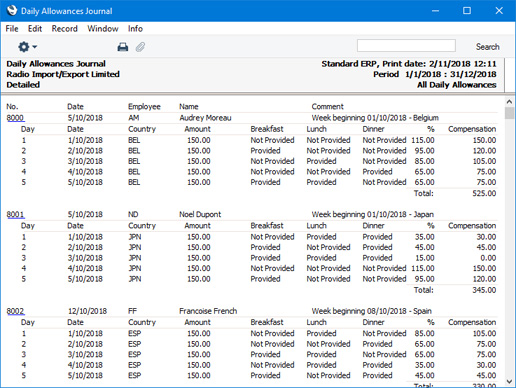Click the Employee column header
This screenshot has width=516, height=388.
(144, 107)
